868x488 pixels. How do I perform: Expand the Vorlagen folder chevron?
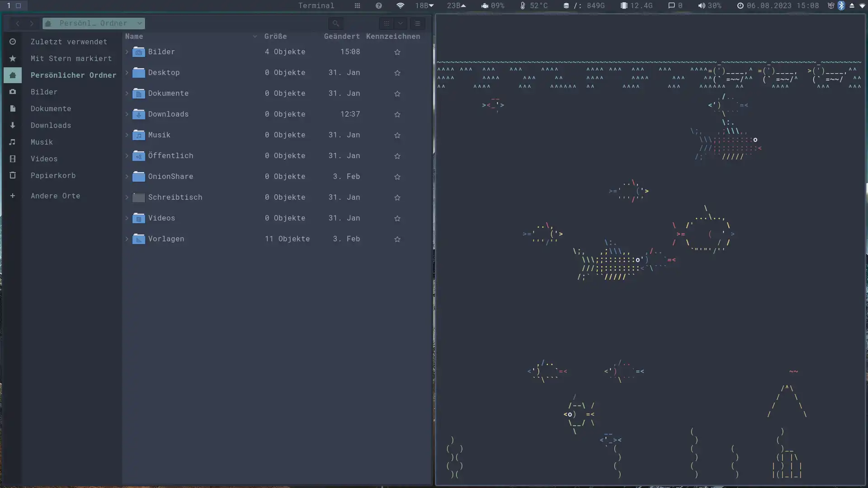coord(127,238)
